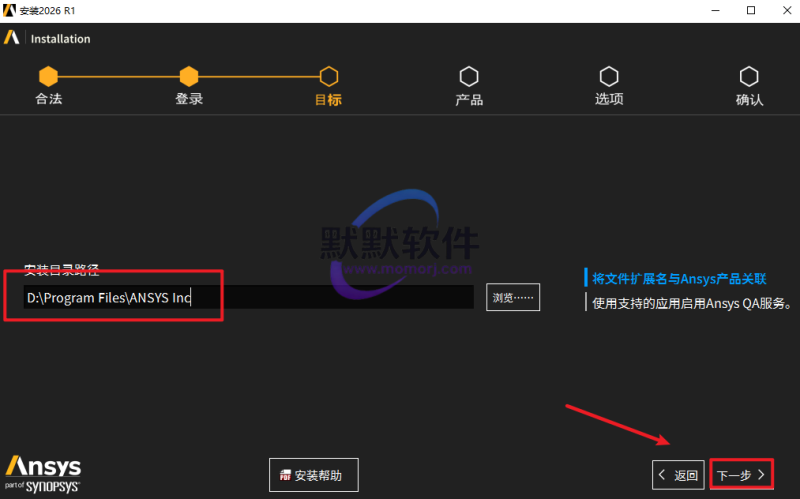
Task: Click the 登录 step hexagon icon
Action: (189, 76)
